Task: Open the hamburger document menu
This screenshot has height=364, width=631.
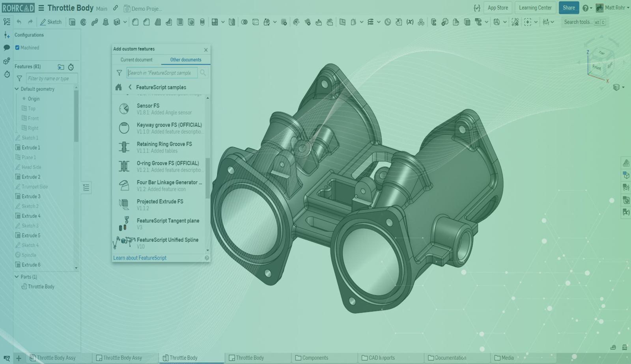Action: 41,8
